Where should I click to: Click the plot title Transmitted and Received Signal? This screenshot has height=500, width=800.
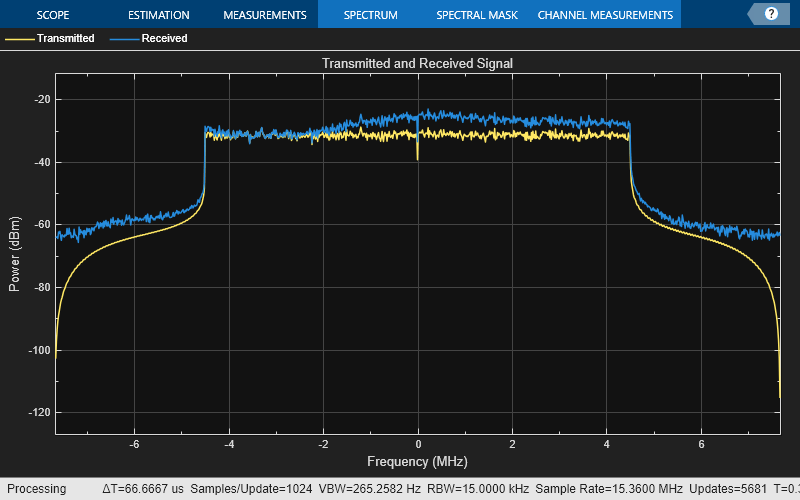tap(417, 63)
